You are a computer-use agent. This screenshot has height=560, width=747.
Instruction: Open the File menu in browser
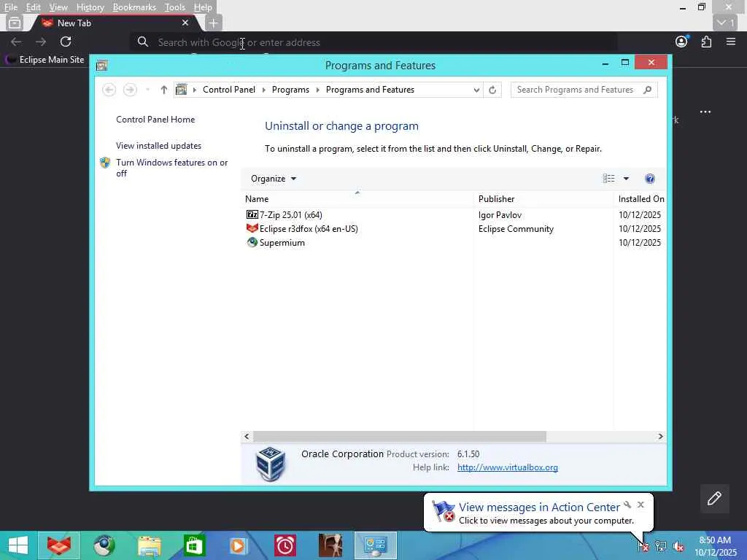coord(11,7)
